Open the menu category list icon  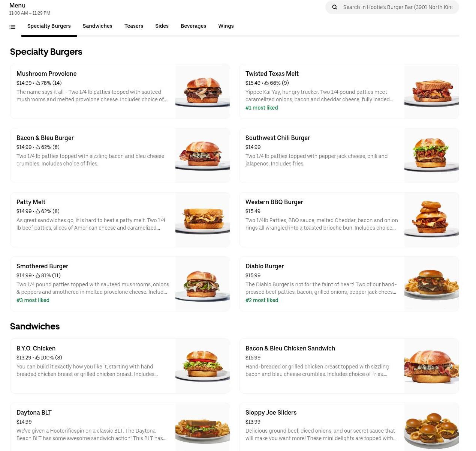tap(12, 27)
